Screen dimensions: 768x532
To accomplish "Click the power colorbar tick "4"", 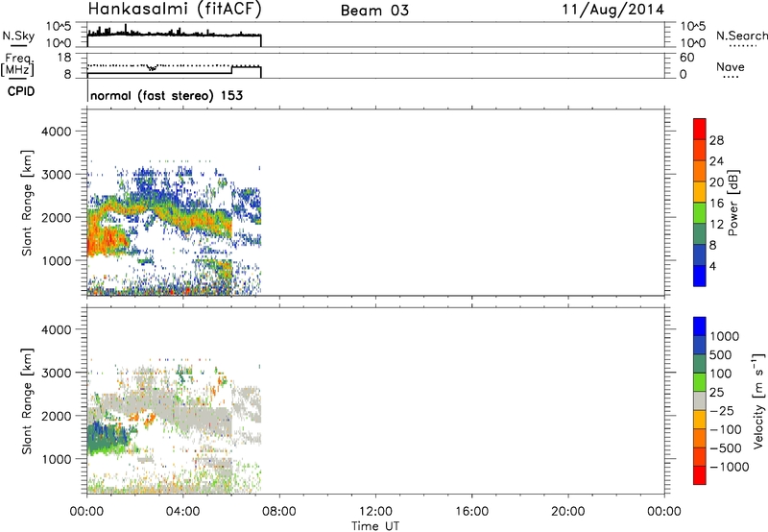I will pyautogui.click(x=713, y=266).
